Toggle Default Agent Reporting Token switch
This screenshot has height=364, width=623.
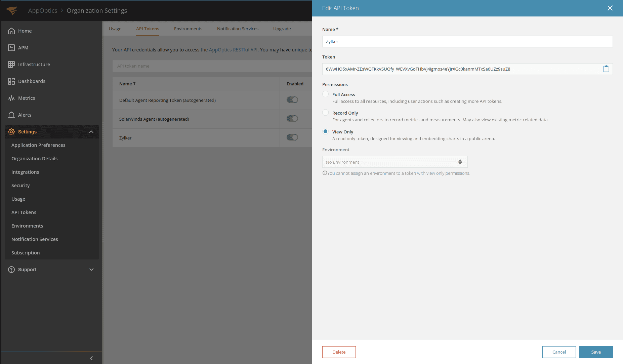(x=292, y=100)
